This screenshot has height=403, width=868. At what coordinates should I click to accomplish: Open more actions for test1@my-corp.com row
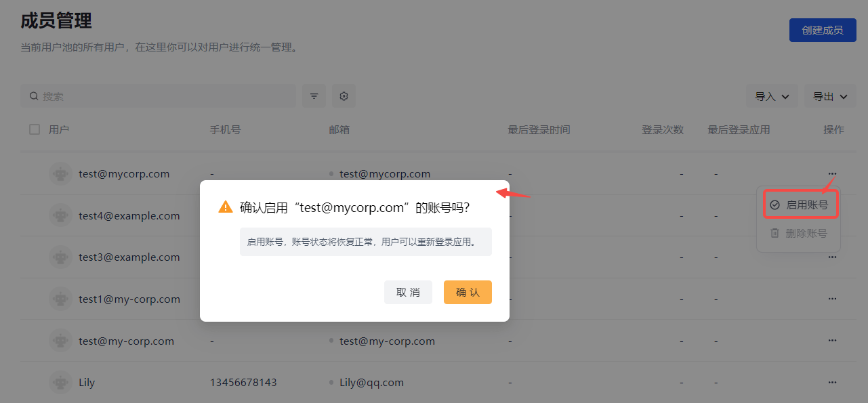(x=832, y=299)
